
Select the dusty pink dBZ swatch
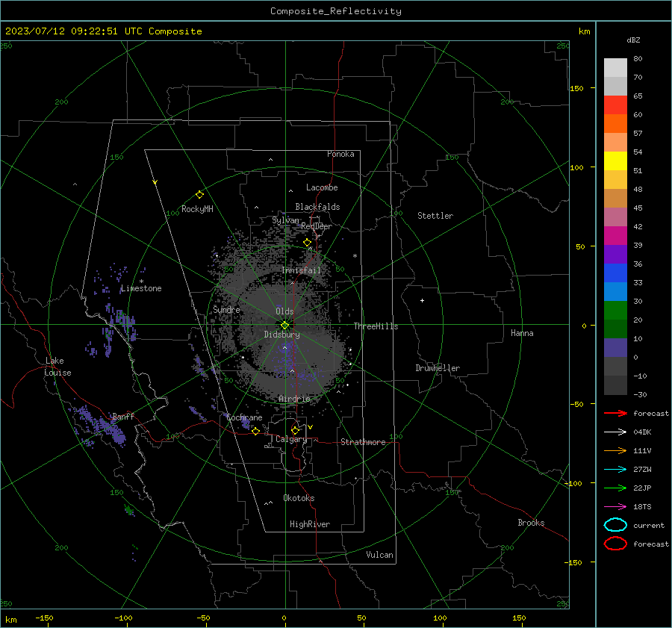click(x=615, y=217)
